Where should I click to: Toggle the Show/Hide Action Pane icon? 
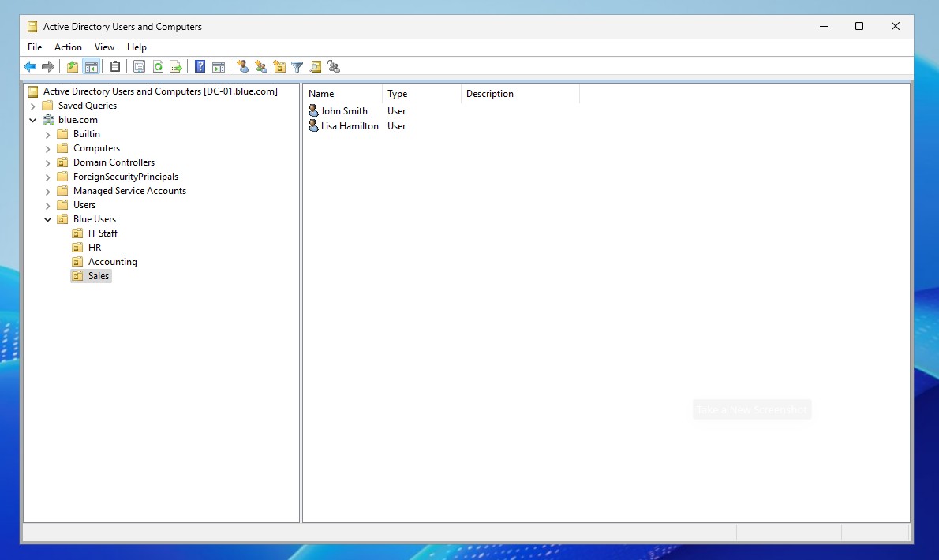[219, 67]
